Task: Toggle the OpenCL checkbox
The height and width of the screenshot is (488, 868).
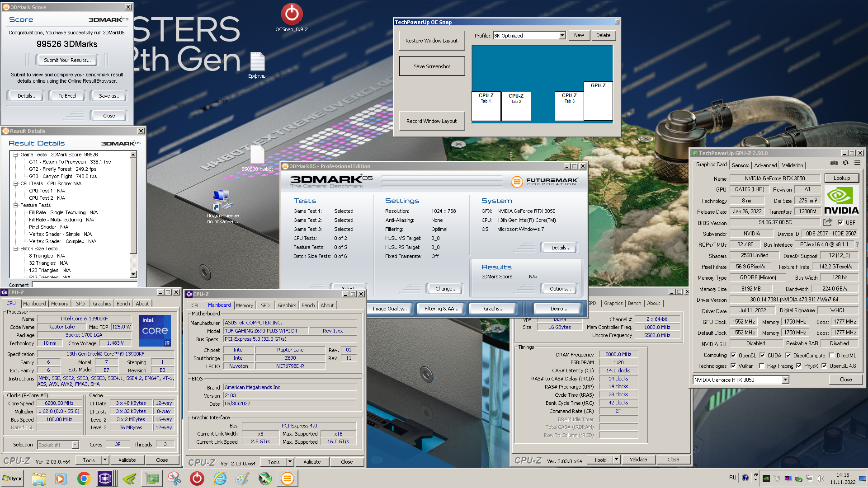Action: pos(733,355)
